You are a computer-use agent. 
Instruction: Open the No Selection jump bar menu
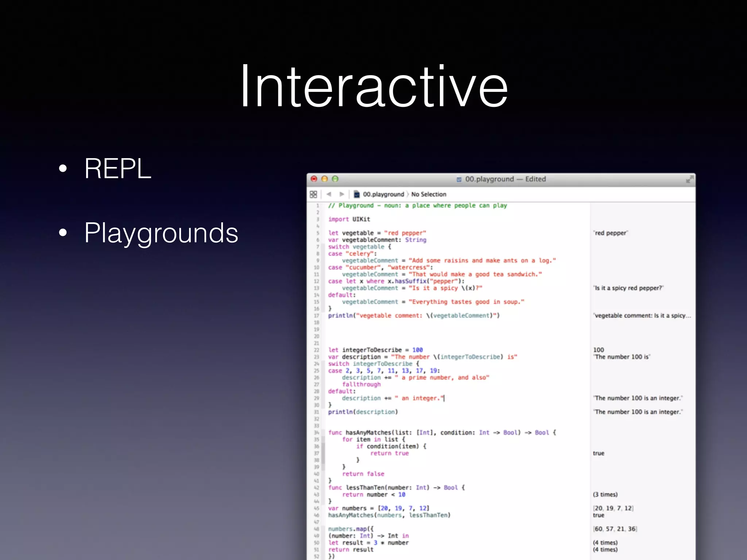[429, 194]
